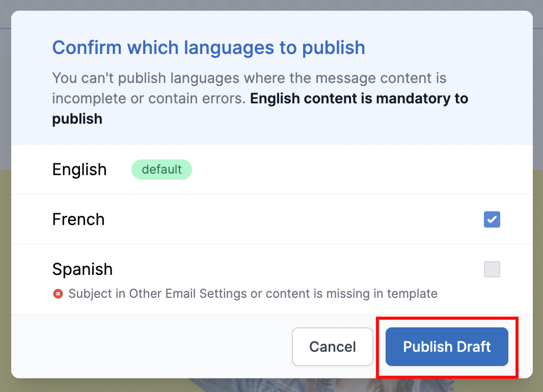Click the olive background left of dialog
The width and height of the screenshot is (543, 392).
point(5,255)
